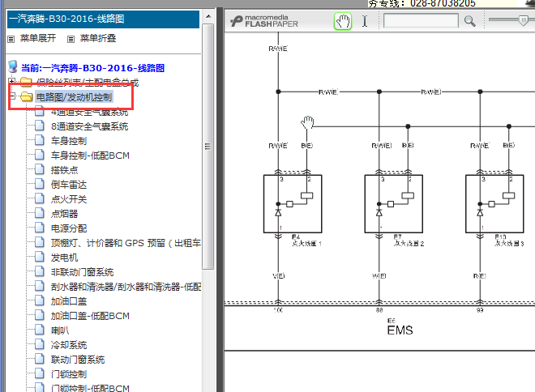Click the 菜单展开 list icon
Image resolution: width=535 pixels, height=392 pixels.
tap(11, 39)
